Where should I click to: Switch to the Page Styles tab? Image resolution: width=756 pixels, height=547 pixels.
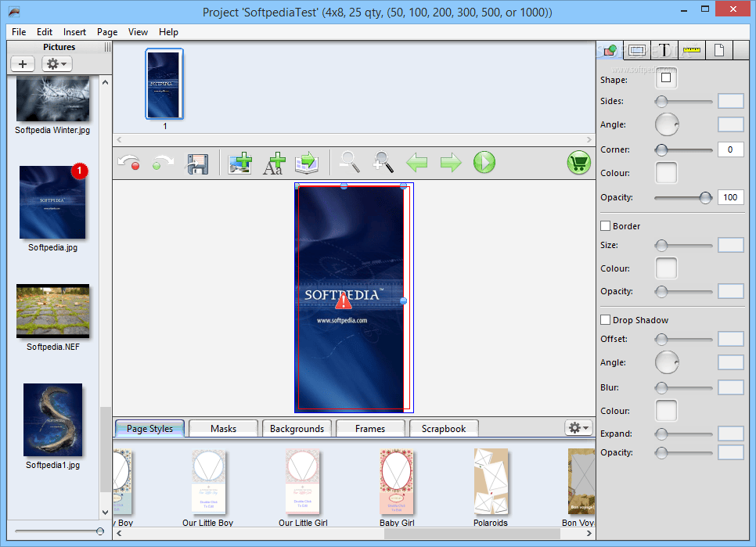click(x=149, y=428)
